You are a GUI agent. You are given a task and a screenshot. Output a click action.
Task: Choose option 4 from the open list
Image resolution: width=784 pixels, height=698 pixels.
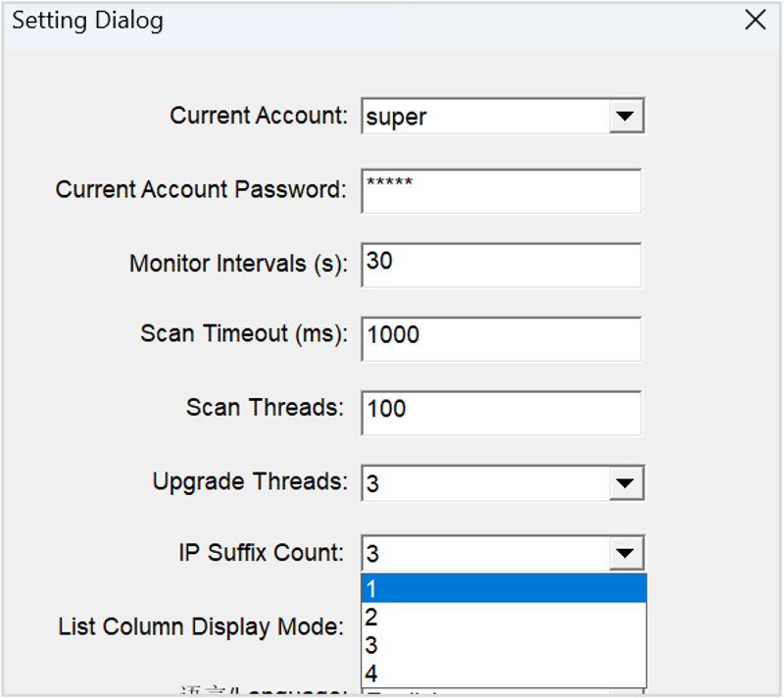[x=504, y=673]
